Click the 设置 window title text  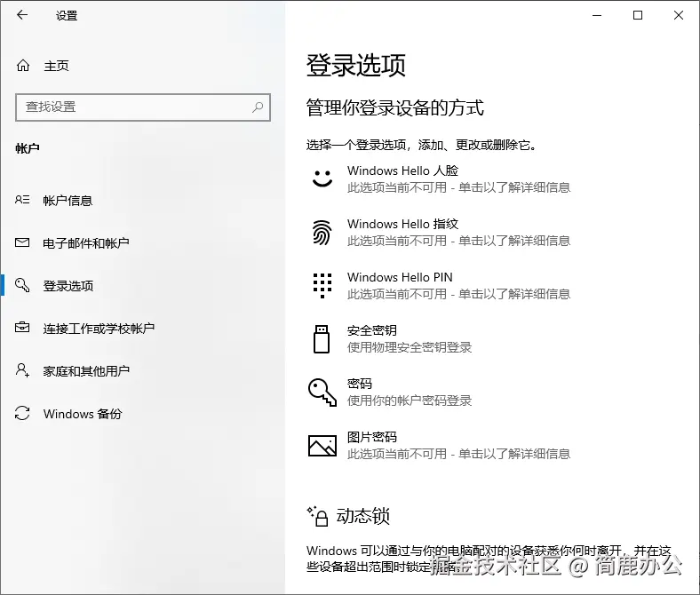tap(67, 16)
